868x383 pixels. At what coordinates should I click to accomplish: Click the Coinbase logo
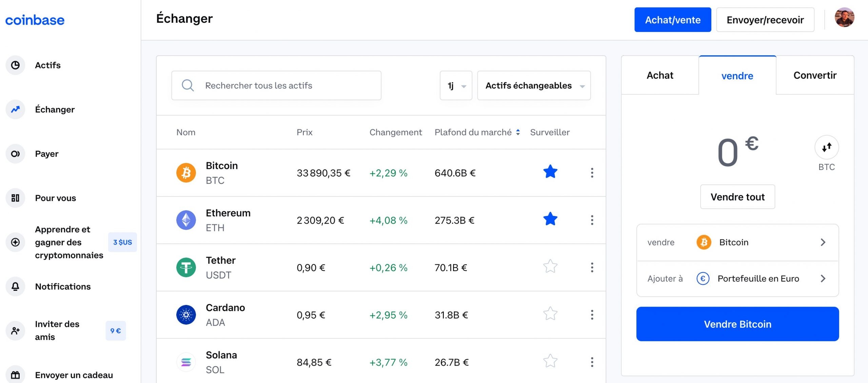coord(35,20)
